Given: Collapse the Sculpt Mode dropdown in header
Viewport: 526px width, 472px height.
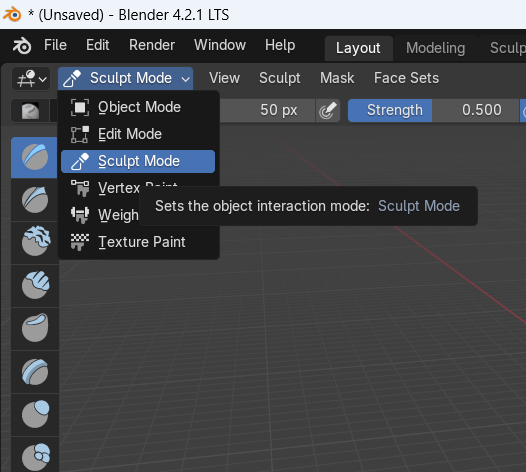Looking at the screenshot, I should click(x=125, y=78).
